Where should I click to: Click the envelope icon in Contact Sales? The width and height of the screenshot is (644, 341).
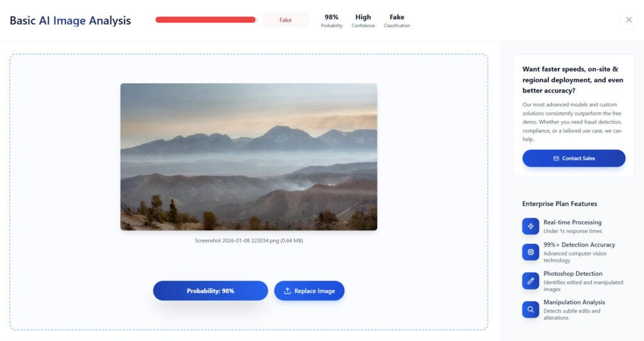coord(556,158)
